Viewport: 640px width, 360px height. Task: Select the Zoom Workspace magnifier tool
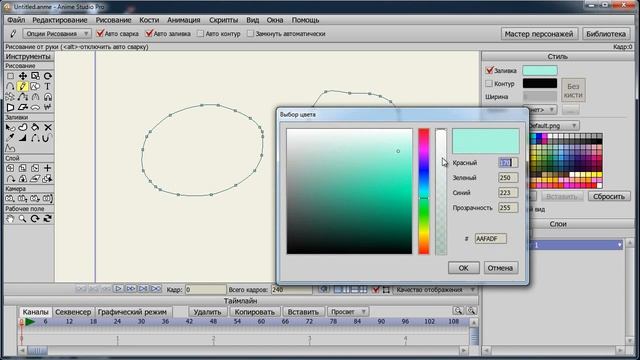[22, 219]
